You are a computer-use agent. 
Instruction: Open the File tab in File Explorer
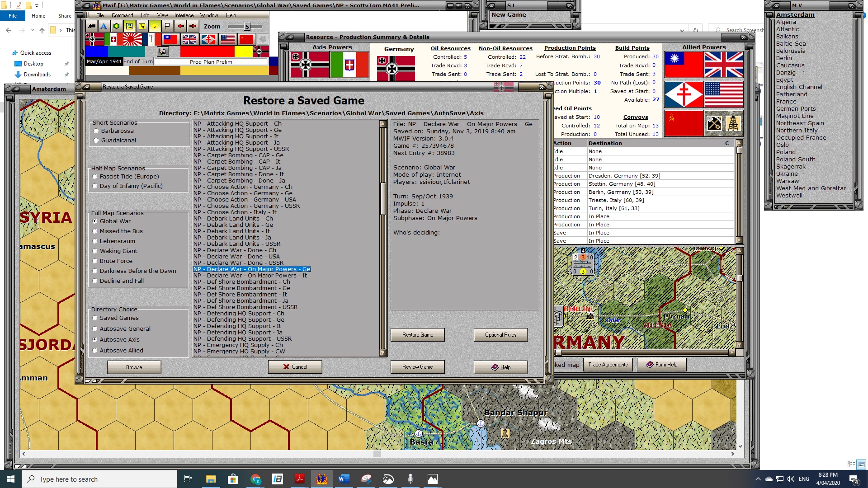[13, 16]
